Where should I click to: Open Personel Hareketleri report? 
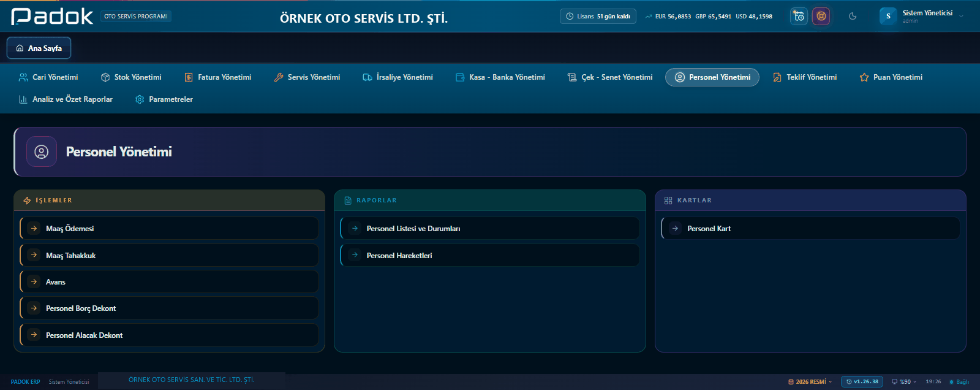click(x=490, y=255)
